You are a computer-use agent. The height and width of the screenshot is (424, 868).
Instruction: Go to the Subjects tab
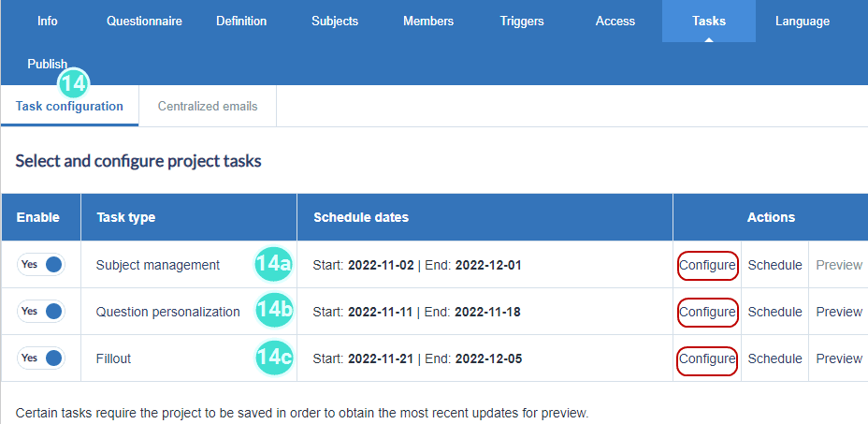coord(334,22)
